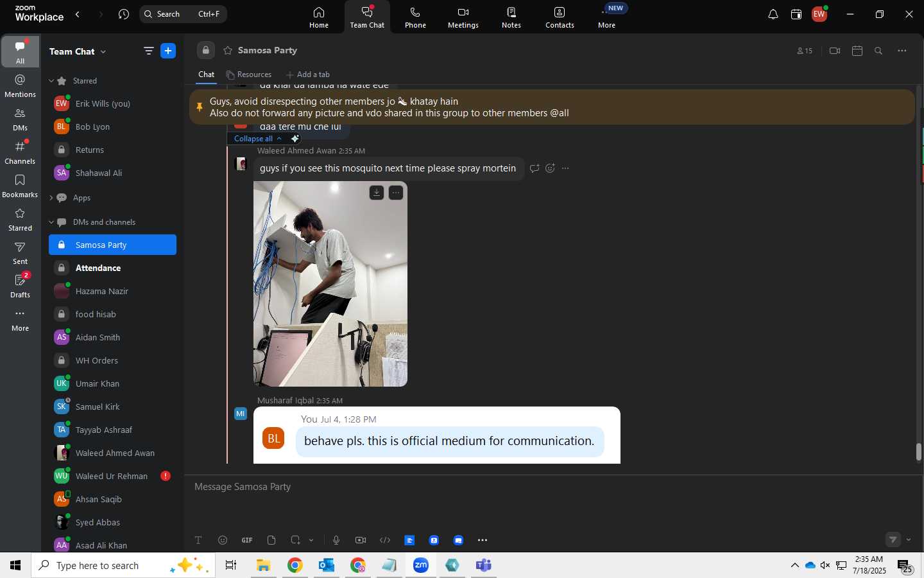The height and width of the screenshot is (578, 924).
Task: Open the schedule meeting icon in the chat header
Action: pyautogui.click(x=857, y=51)
